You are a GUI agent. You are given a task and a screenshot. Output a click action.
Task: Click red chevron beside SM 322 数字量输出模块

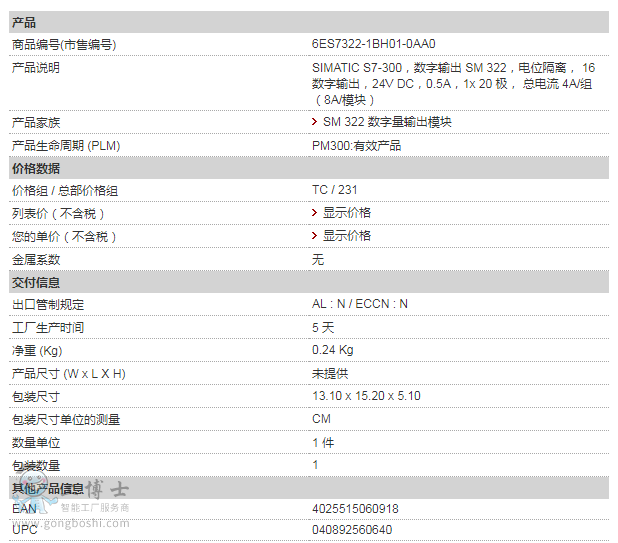click(x=314, y=122)
